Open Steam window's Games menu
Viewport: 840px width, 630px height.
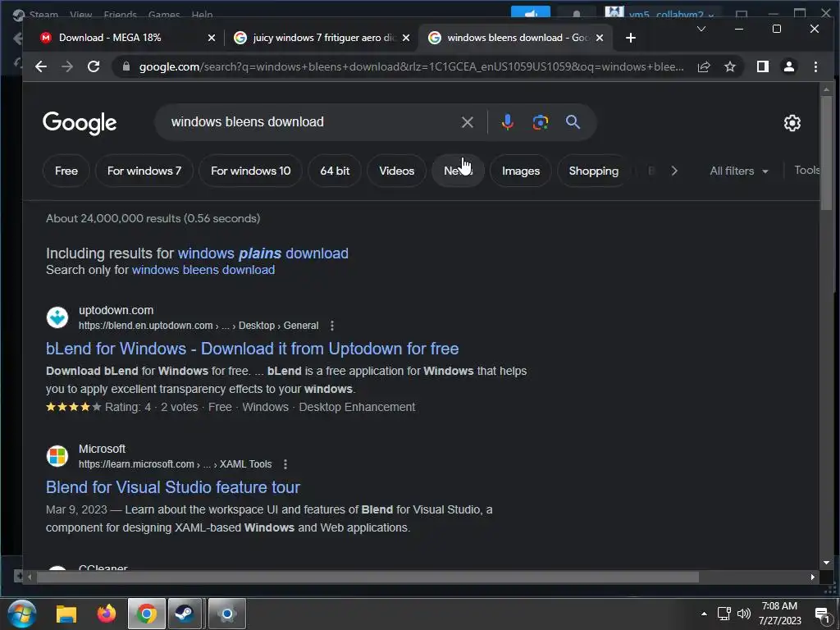[164, 15]
